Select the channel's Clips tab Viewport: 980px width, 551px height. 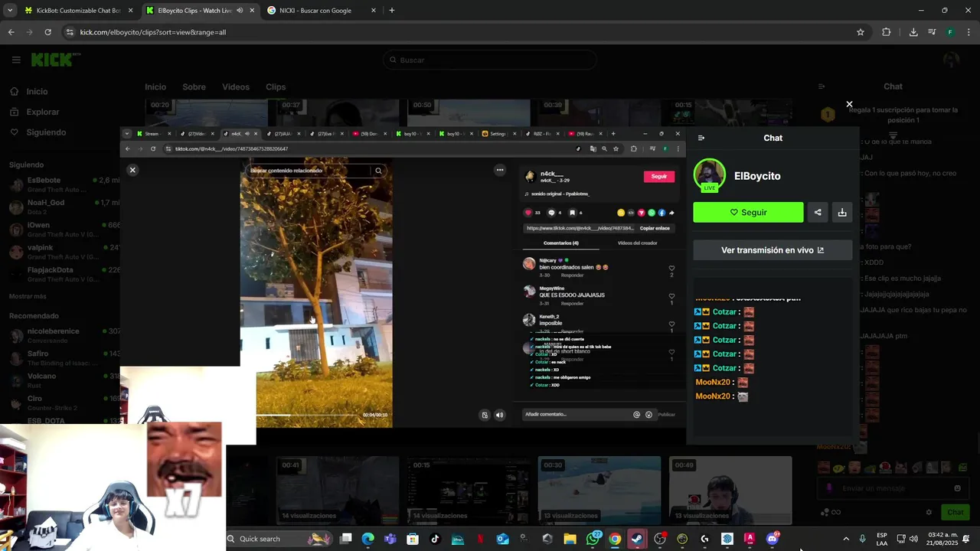point(276,87)
